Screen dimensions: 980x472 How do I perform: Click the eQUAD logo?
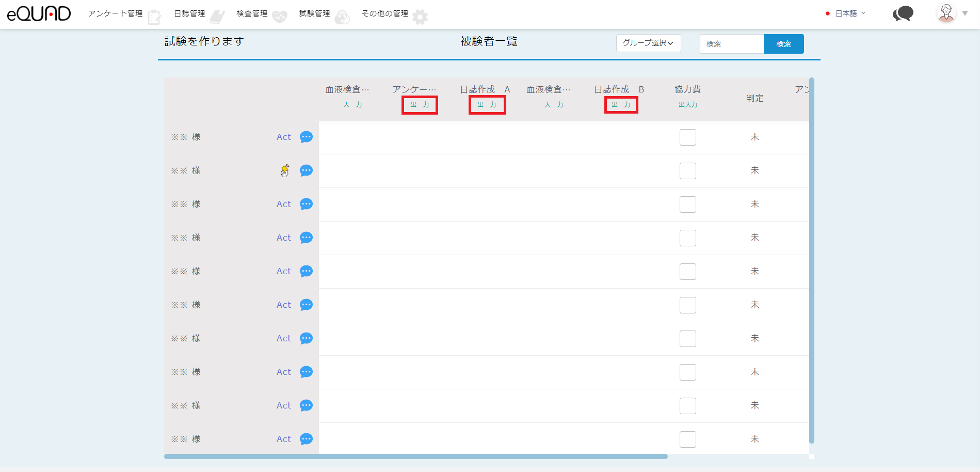39,14
